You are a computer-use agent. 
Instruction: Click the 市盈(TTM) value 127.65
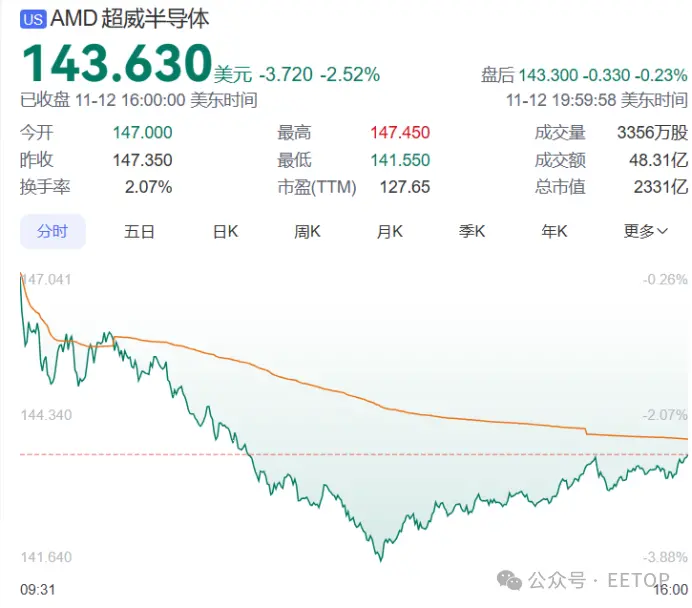pos(405,187)
